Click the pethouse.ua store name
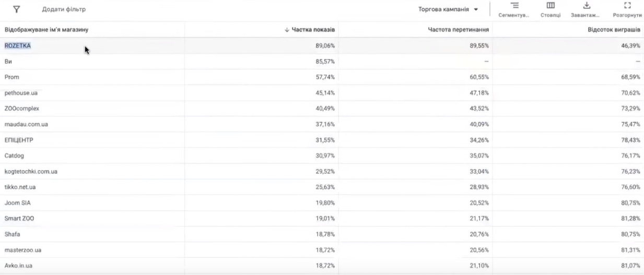Viewport: 644px width, 275px height. (21, 93)
